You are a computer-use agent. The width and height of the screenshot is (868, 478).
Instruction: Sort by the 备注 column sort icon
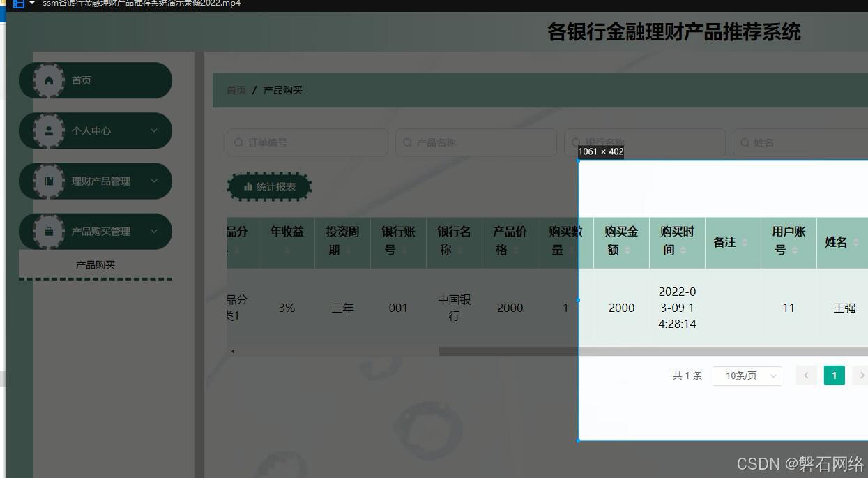(744, 242)
